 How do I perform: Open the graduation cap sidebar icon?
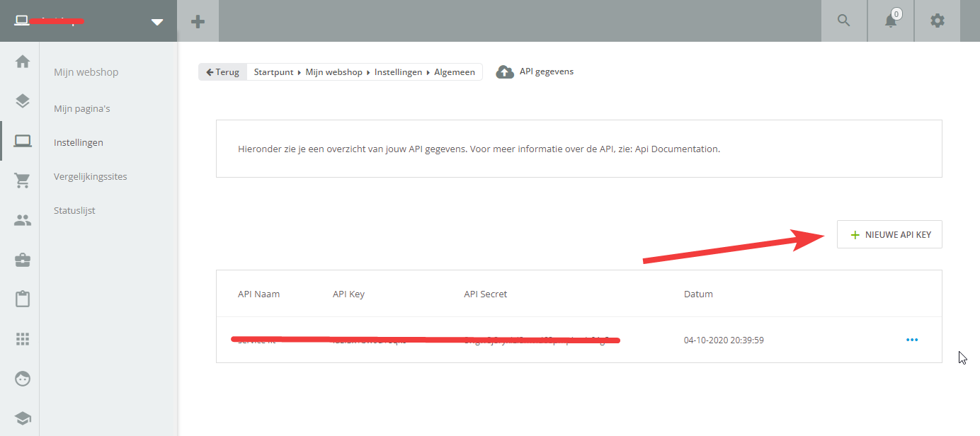tap(23, 418)
